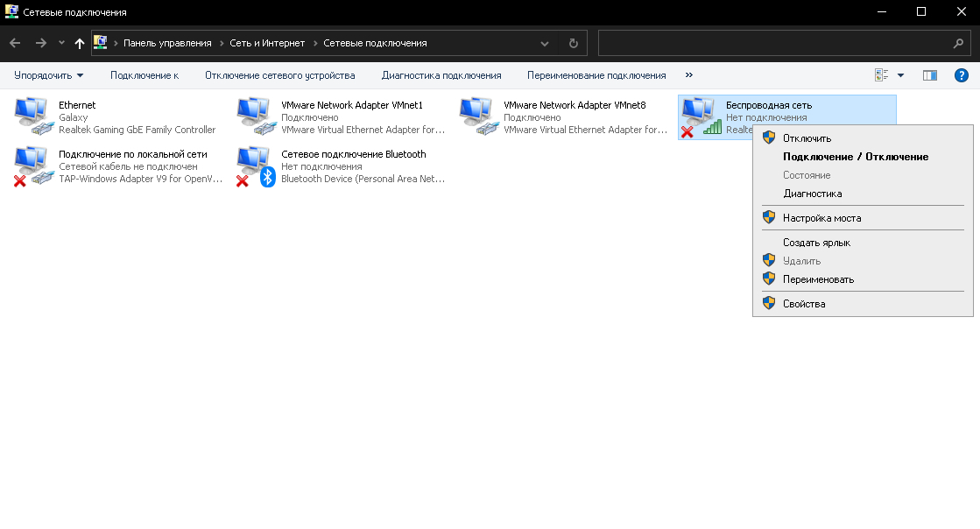
Task: Go forward with the forward arrow
Action: [40, 43]
